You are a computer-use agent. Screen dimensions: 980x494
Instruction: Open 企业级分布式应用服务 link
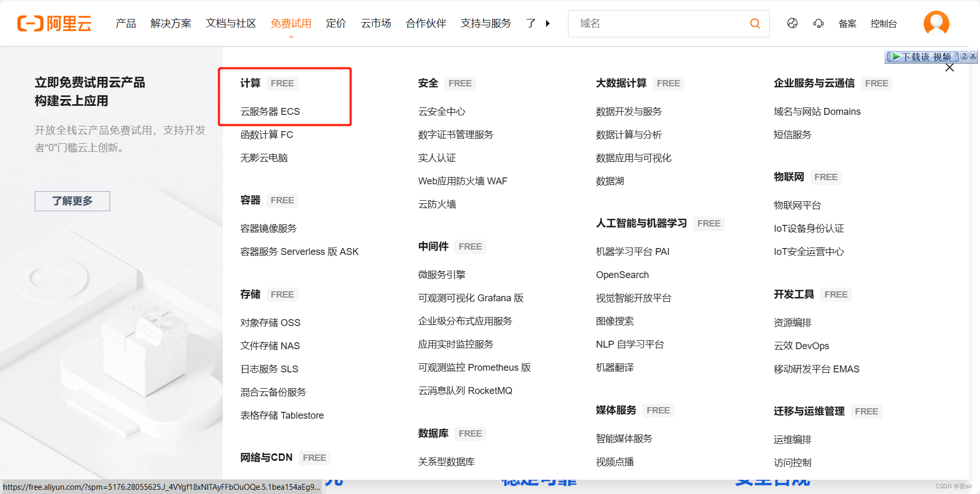465,321
